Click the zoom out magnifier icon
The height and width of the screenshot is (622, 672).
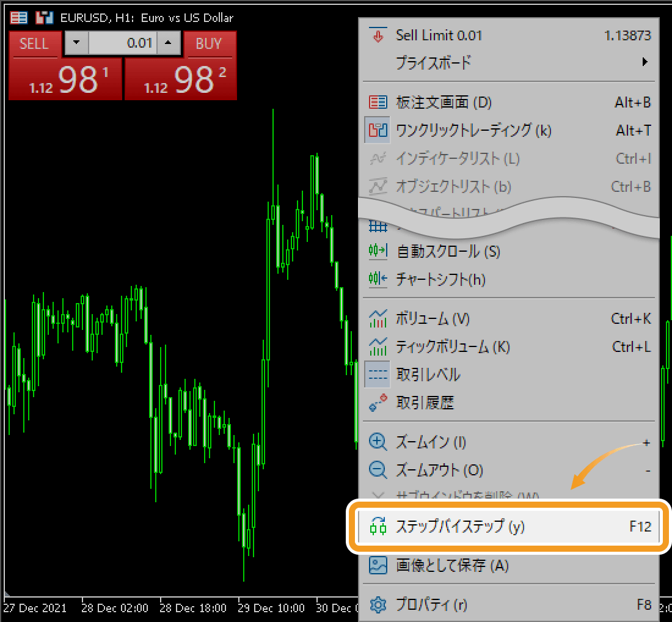(x=378, y=470)
